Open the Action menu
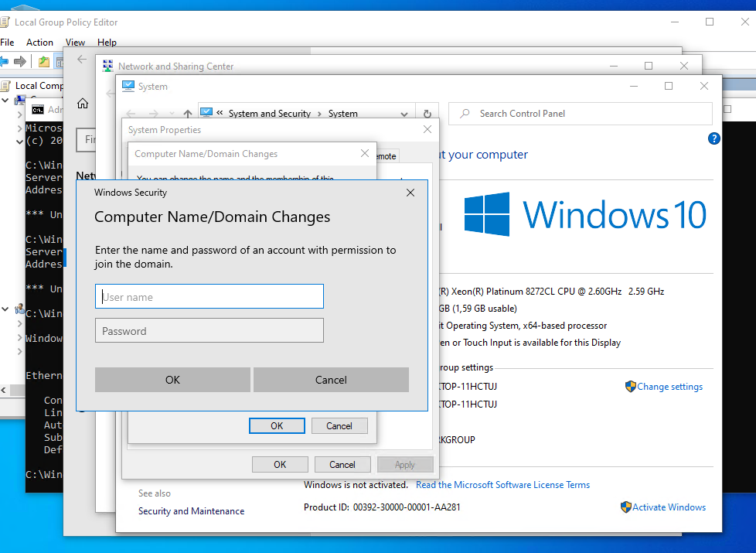The height and width of the screenshot is (553, 756). [39, 42]
